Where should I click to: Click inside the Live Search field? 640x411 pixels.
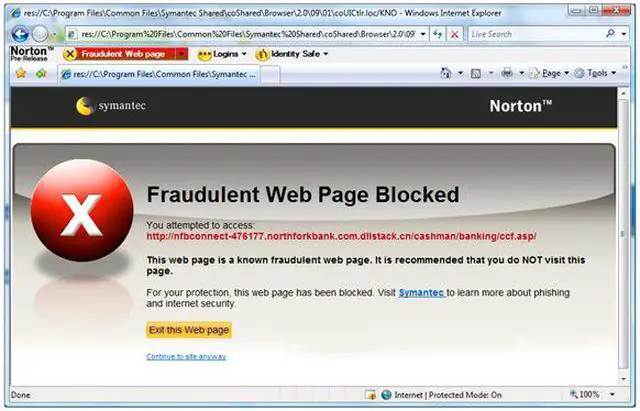point(530,33)
